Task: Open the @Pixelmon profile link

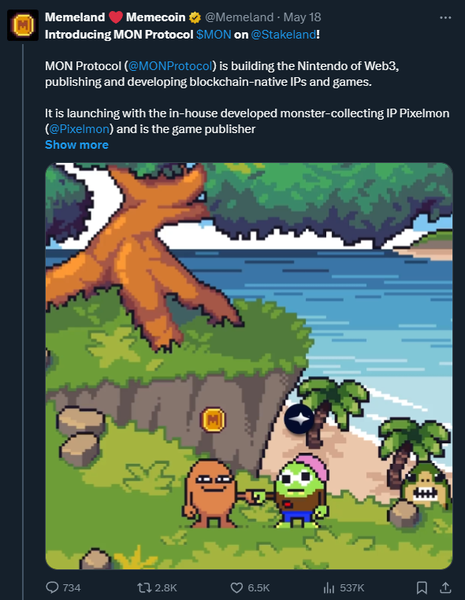Action: click(x=79, y=129)
